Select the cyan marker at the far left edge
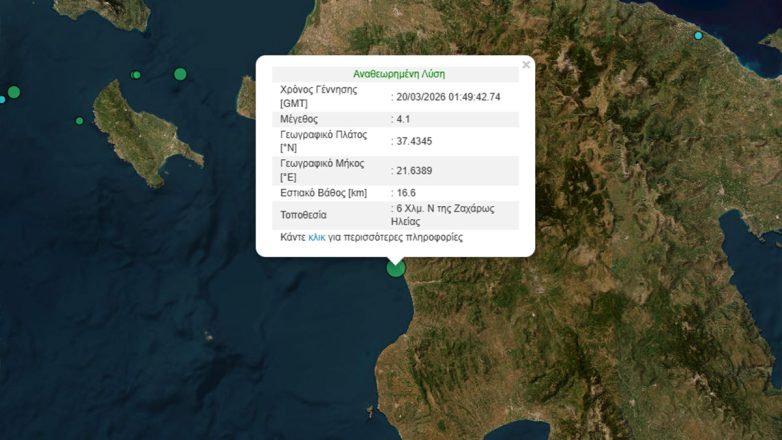This screenshot has width=782, height=440. click(2, 99)
